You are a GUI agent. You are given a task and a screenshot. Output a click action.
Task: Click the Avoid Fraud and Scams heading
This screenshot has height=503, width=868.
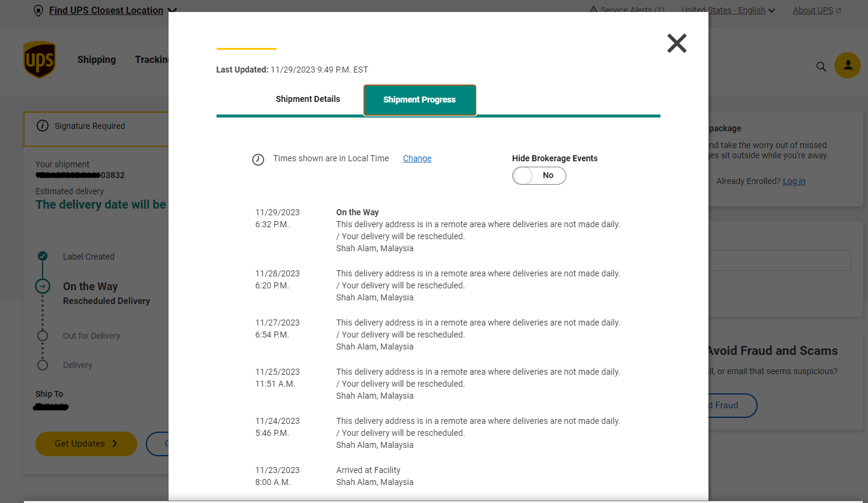(773, 351)
